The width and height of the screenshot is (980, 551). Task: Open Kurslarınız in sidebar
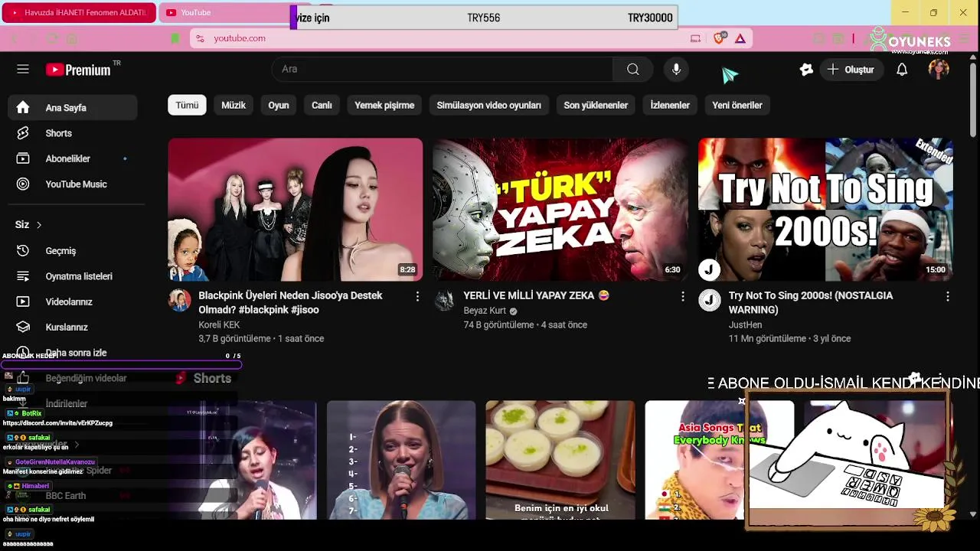point(73,327)
